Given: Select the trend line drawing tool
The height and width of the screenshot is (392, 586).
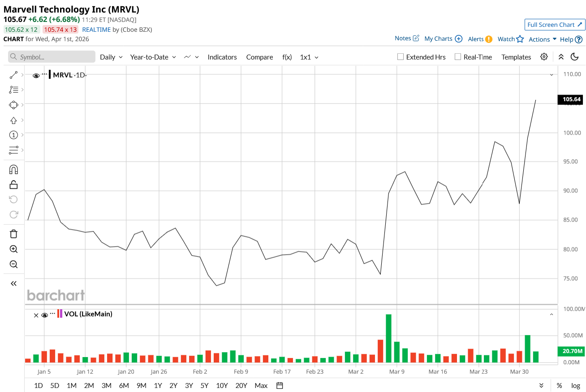Looking at the screenshot, I should coord(13,75).
